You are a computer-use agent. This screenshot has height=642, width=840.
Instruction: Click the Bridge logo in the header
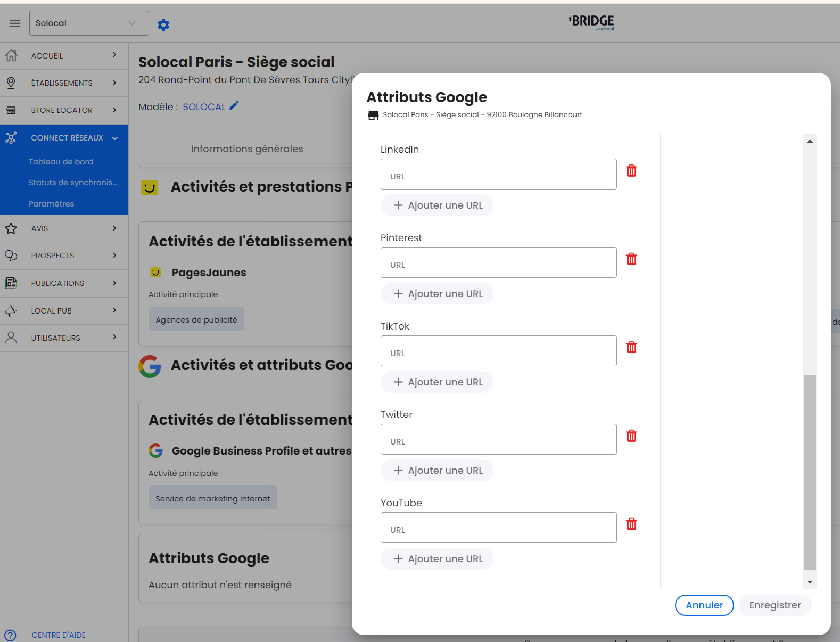tap(591, 22)
